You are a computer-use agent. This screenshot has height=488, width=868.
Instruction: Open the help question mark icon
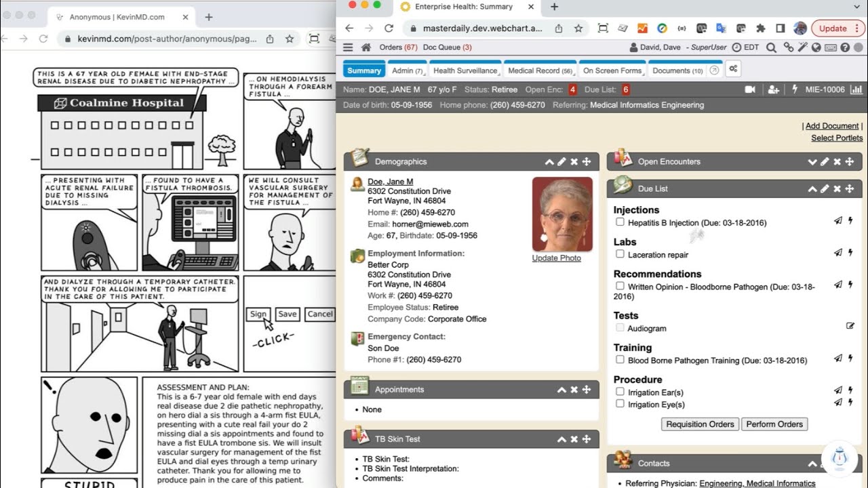pyautogui.click(x=845, y=47)
